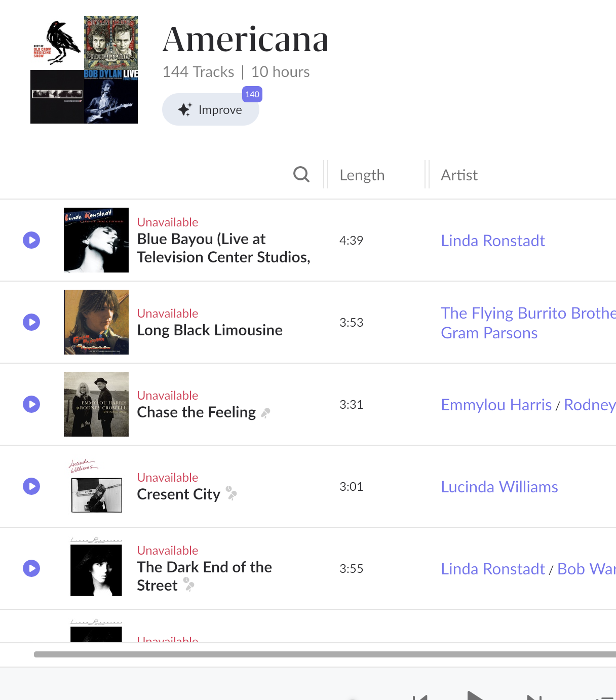Click the Americana playlist cover collage
The width and height of the screenshot is (616, 700).
tap(84, 70)
